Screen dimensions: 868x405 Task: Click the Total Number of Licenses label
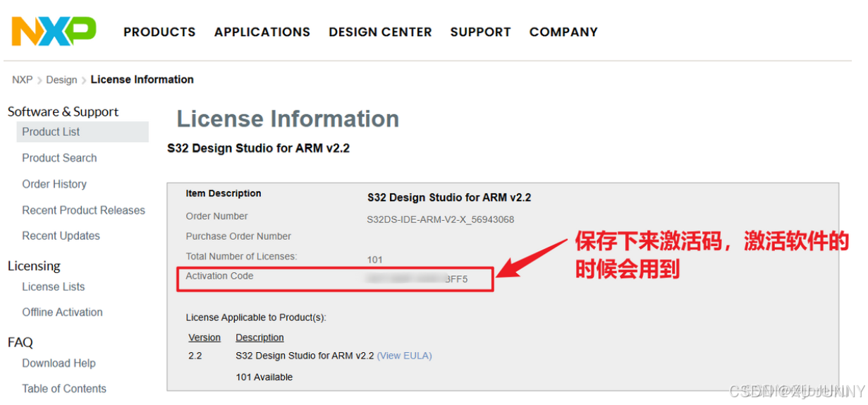(x=242, y=256)
